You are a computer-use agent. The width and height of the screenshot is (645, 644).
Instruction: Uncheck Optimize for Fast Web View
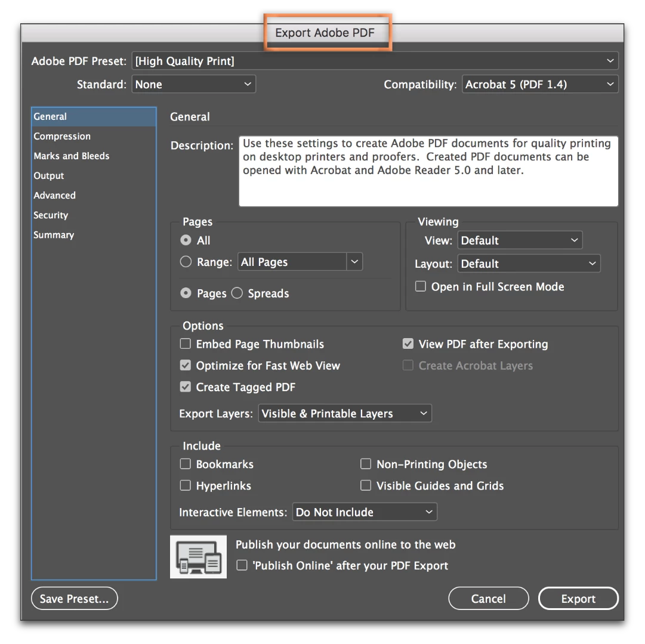(186, 365)
